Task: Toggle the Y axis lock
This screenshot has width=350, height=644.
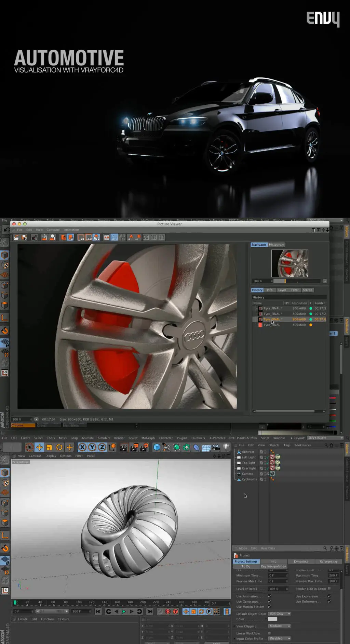Action: click(92, 447)
